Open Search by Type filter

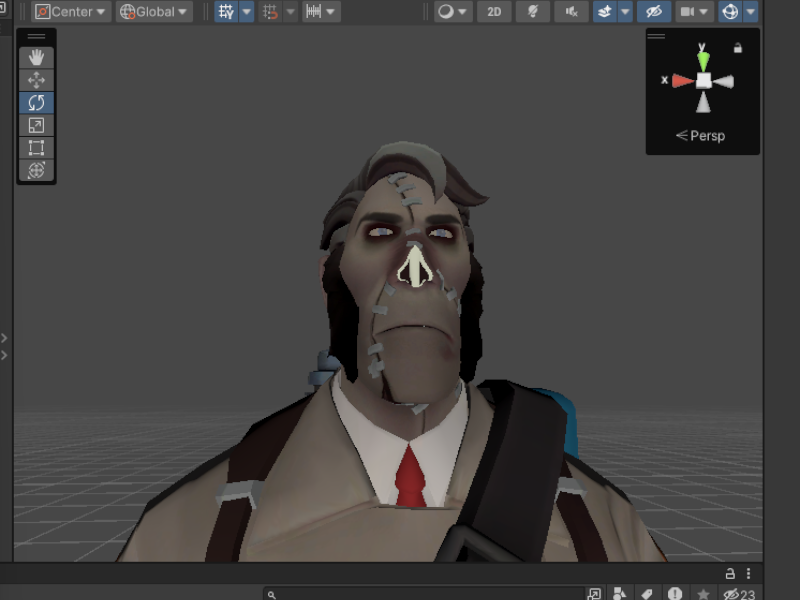click(x=619, y=594)
